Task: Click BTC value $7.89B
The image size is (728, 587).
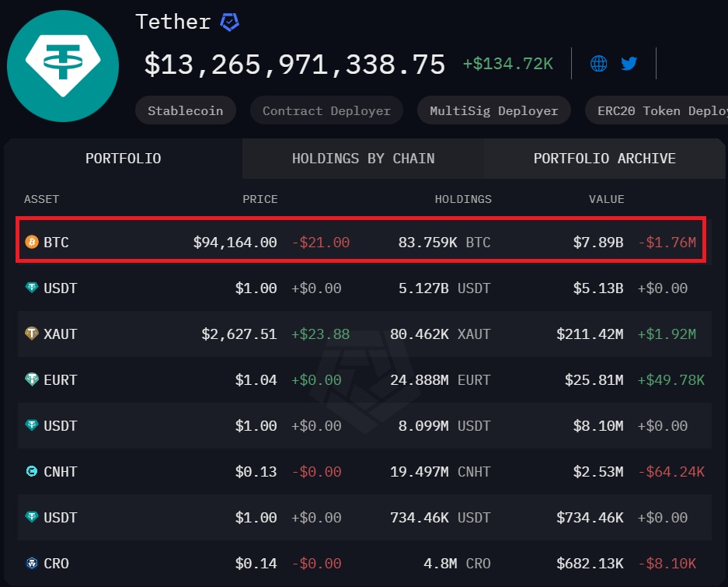Action: (x=598, y=242)
